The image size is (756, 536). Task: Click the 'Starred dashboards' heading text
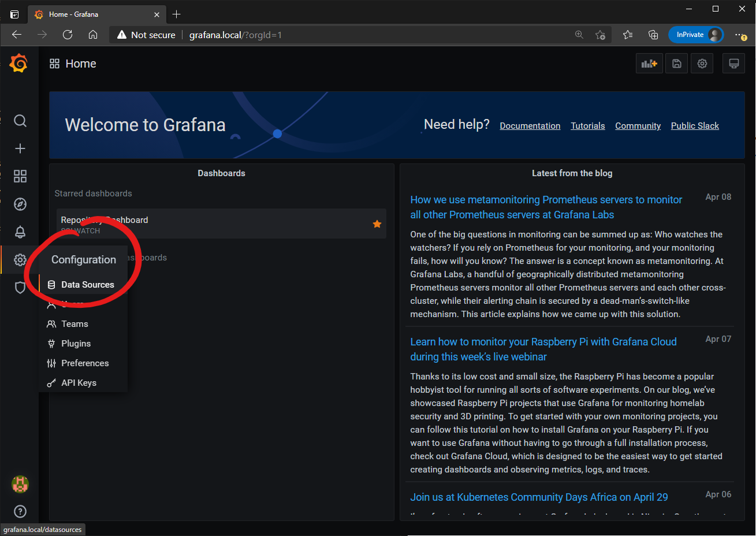pos(93,193)
